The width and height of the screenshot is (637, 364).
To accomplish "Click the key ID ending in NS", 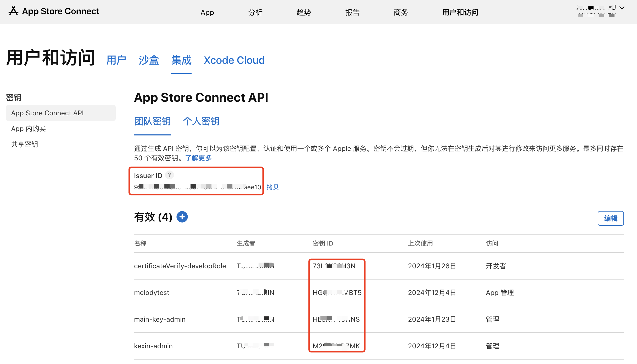I will point(336,319).
